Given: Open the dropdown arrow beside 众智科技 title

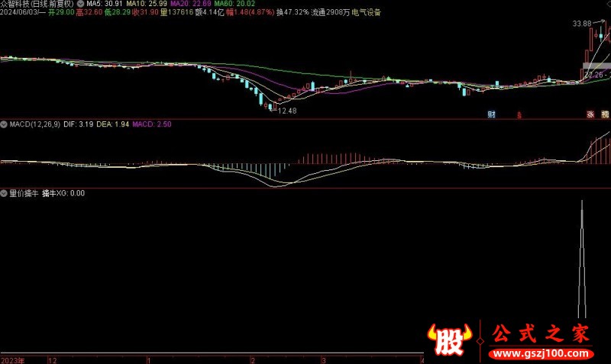Looking at the screenshot, I should [80, 4].
